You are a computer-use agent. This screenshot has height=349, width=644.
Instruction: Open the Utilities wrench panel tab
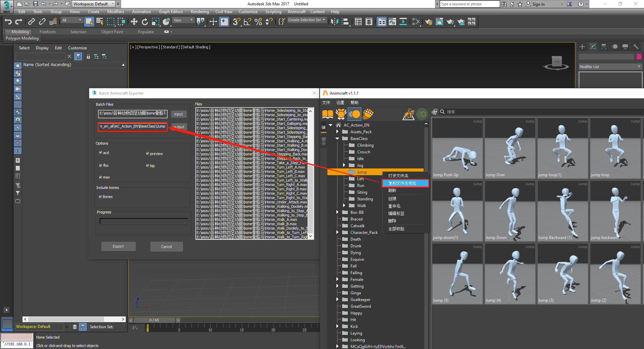tap(636, 47)
